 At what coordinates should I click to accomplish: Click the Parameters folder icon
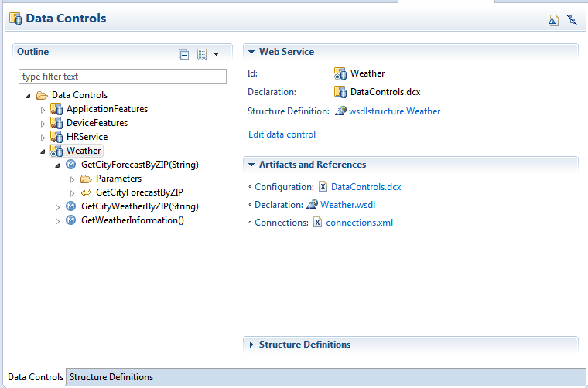point(86,179)
